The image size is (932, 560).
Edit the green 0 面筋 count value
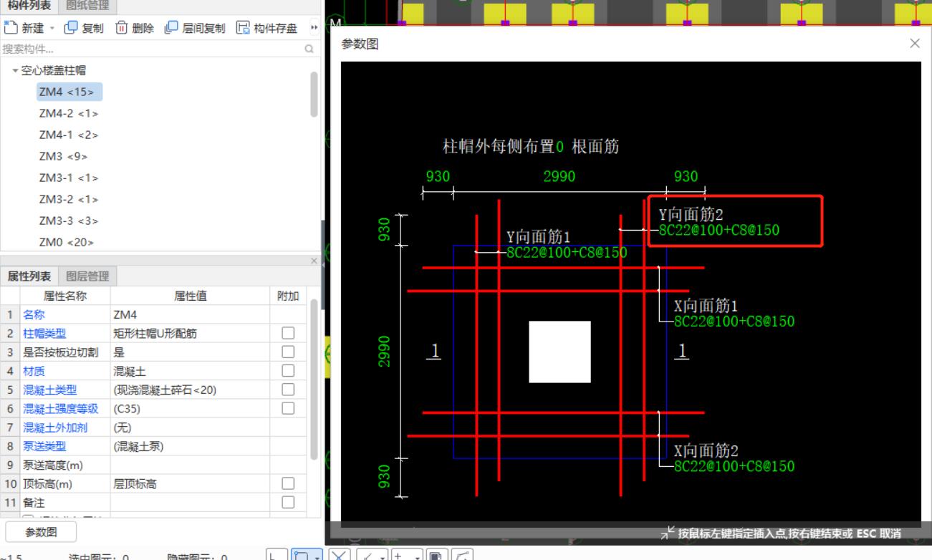[x=559, y=148]
